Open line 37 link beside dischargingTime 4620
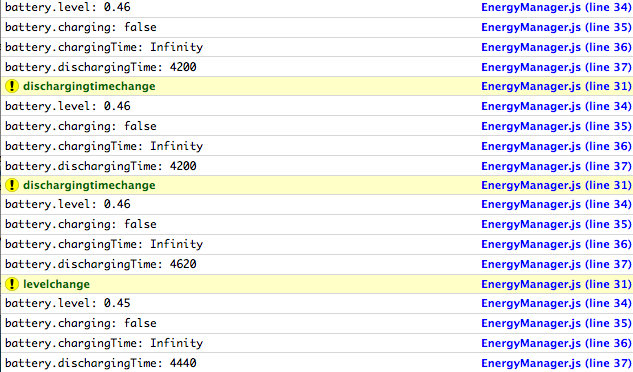Image resolution: width=633 pixels, height=372 pixels. [556, 264]
